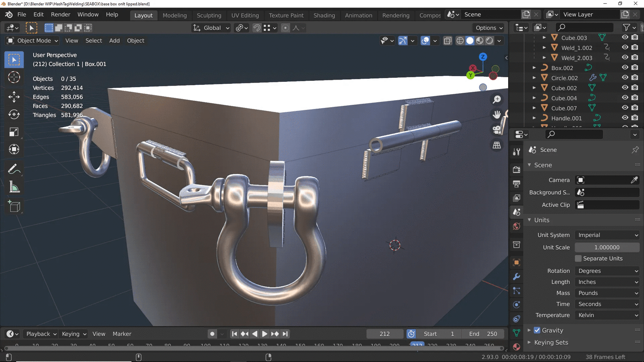
Task: Activate the Rotate tool
Action: (14, 114)
